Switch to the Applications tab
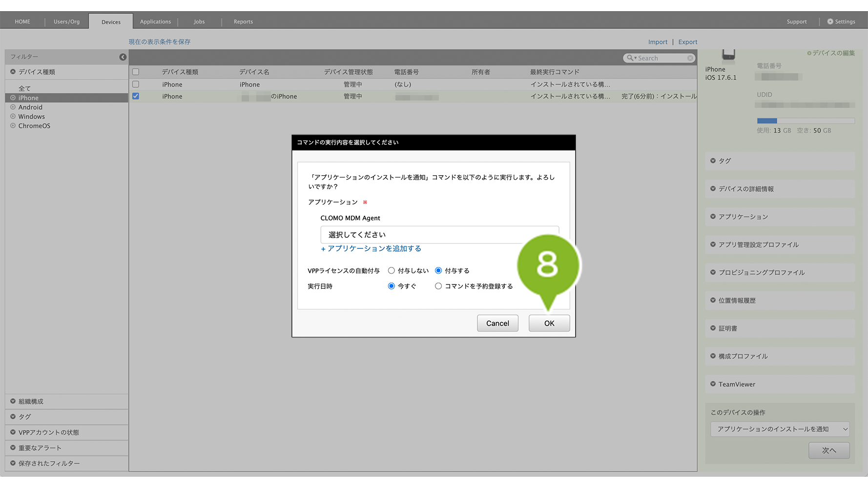 pos(155,21)
